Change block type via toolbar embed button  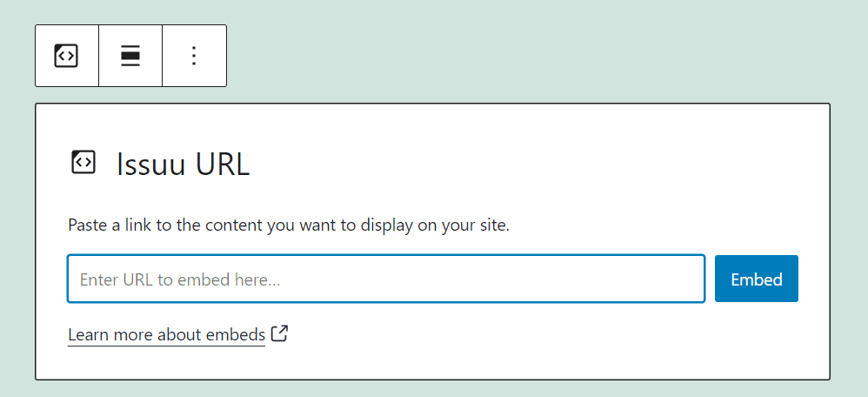click(66, 56)
